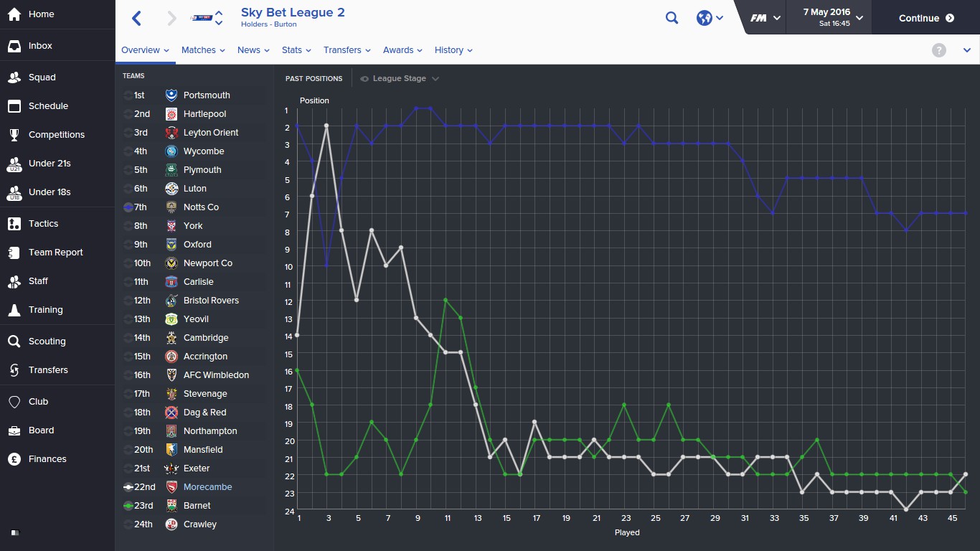The image size is (980, 551).
Task: Open the Scouting magnifier icon in sidebar
Action: [x=14, y=342]
